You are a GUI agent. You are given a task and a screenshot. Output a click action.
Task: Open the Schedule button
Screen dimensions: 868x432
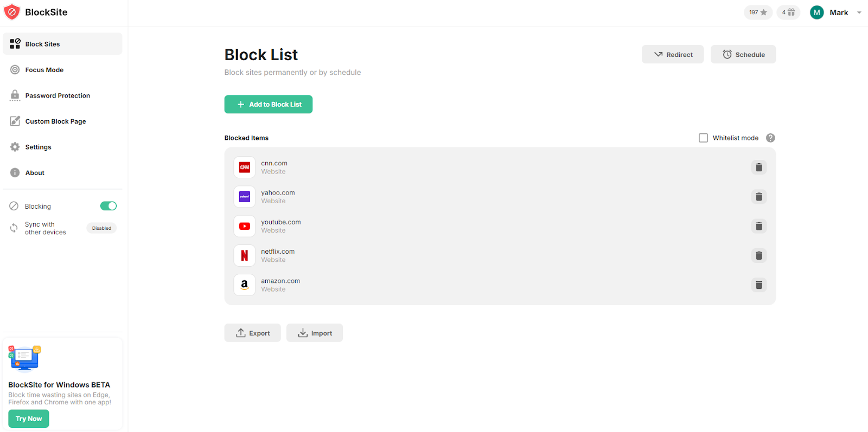[743, 54]
